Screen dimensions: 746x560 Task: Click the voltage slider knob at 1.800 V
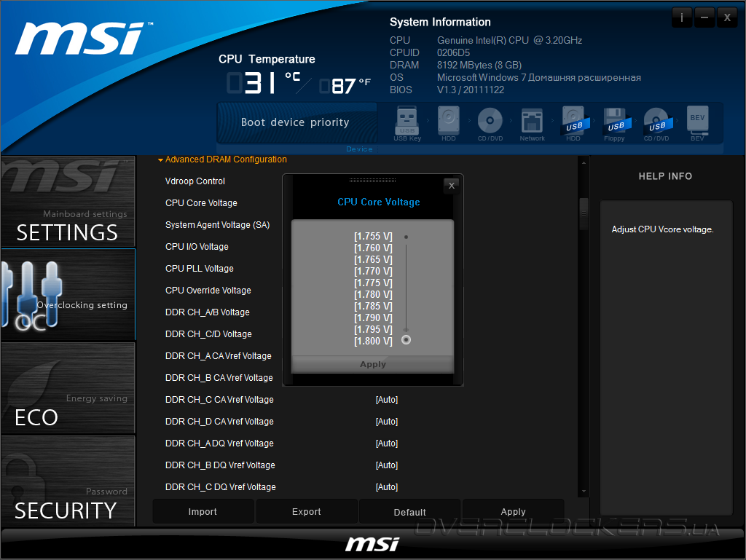pos(406,340)
